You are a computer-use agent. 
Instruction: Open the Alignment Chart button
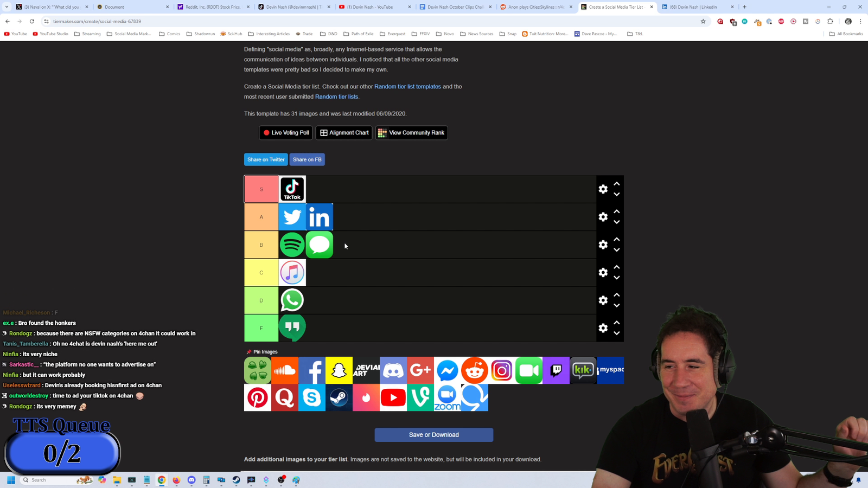(x=344, y=133)
